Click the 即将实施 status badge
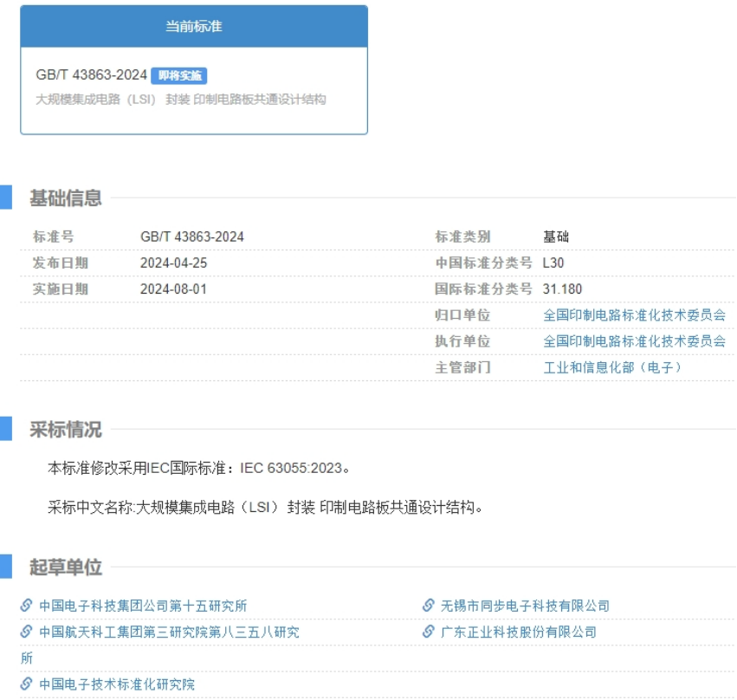The height and width of the screenshot is (700, 737). click(179, 76)
